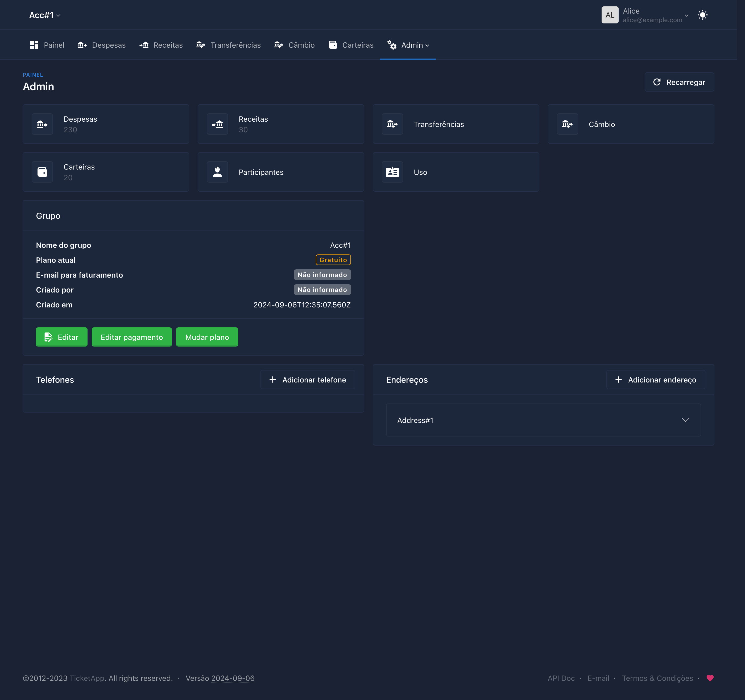Open the E-mail footer link
The height and width of the screenshot is (700, 745).
point(598,678)
